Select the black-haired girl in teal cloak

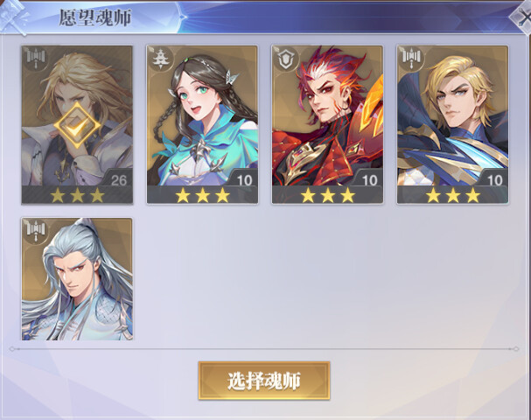pyautogui.click(x=202, y=124)
